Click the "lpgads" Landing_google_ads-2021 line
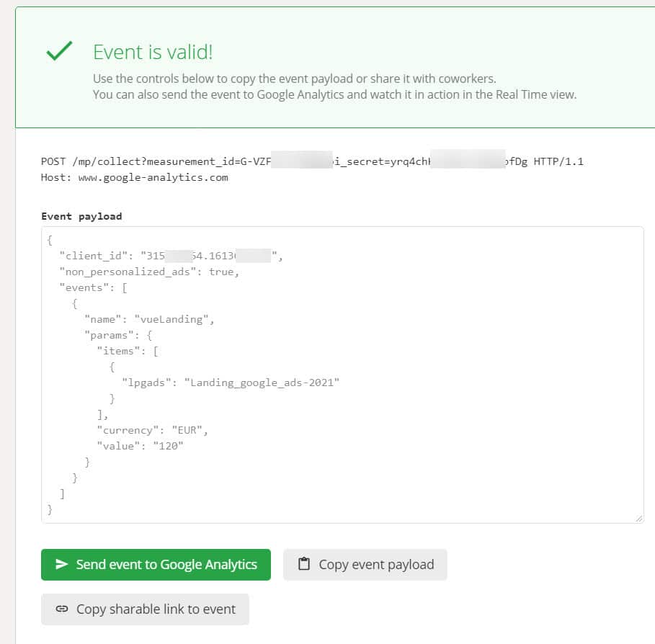The width and height of the screenshot is (655, 644). click(231, 383)
